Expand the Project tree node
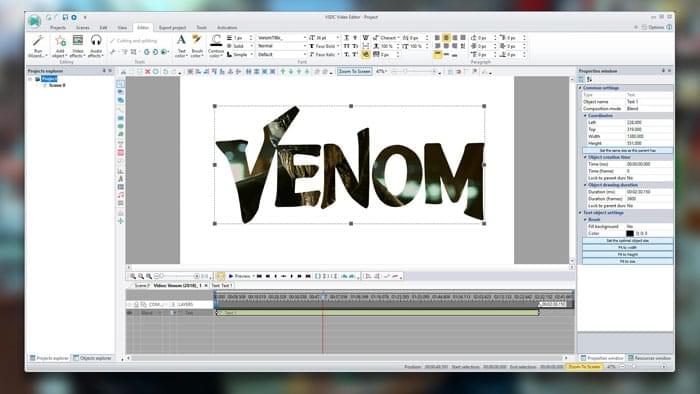700x394 pixels. [30, 79]
